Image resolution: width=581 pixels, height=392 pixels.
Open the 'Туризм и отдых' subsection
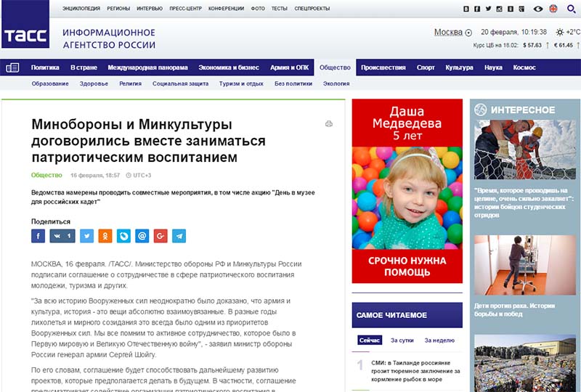coord(241,83)
